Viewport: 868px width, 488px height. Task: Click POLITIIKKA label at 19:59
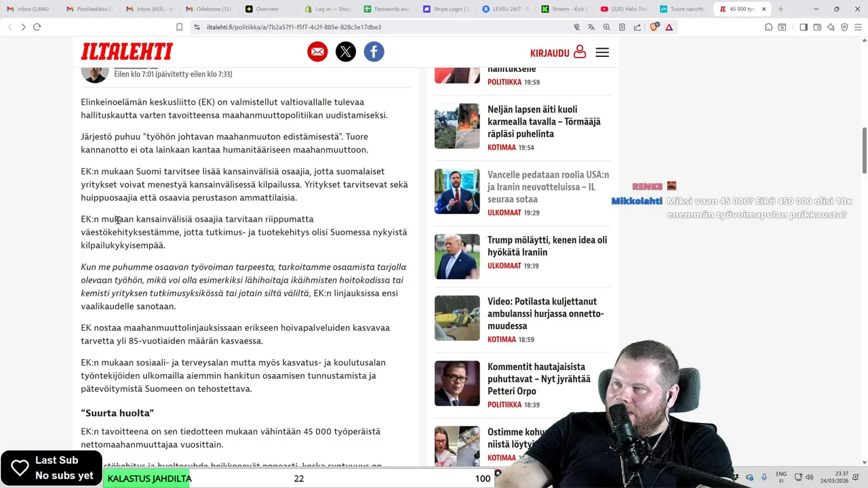point(505,82)
